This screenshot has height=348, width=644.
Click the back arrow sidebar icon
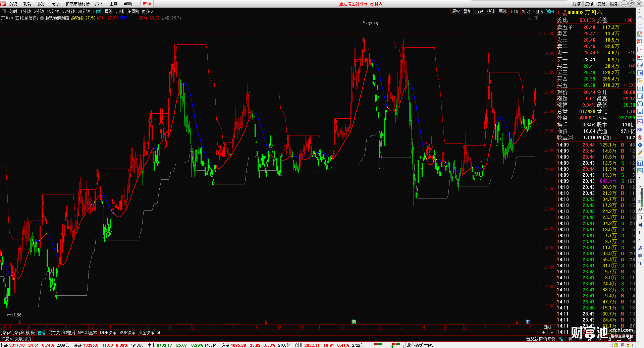(x=640, y=11)
